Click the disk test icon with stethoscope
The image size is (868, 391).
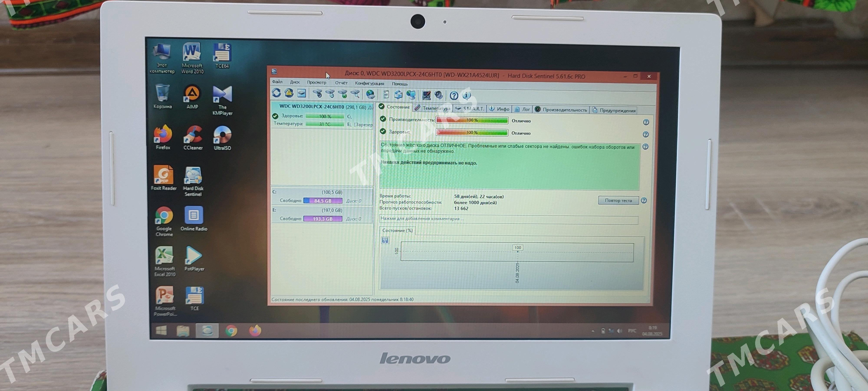(x=317, y=93)
